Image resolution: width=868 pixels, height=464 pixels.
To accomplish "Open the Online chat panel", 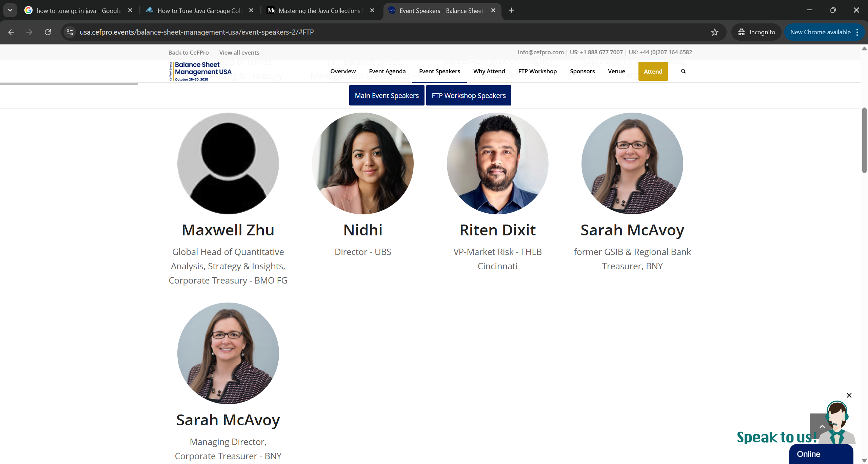I will click(x=821, y=454).
